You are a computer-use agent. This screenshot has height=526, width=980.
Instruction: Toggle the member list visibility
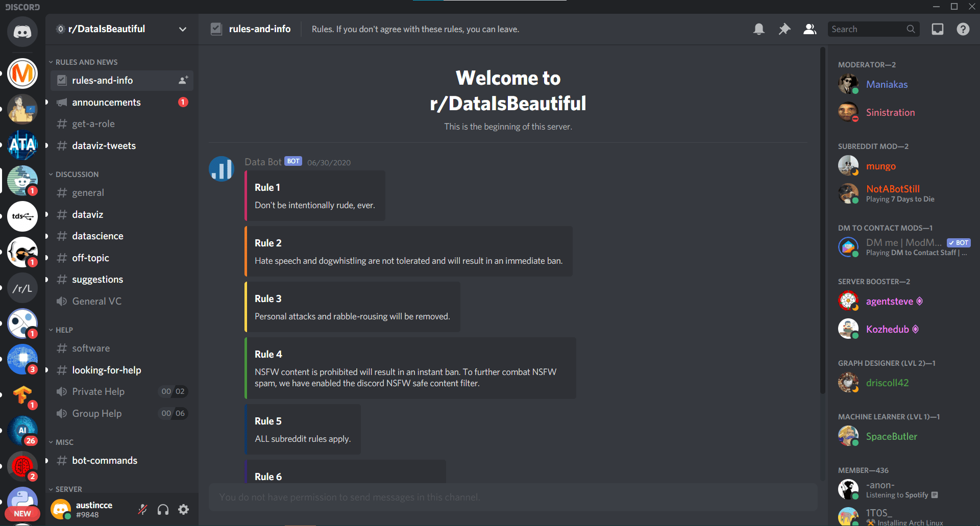point(810,29)
